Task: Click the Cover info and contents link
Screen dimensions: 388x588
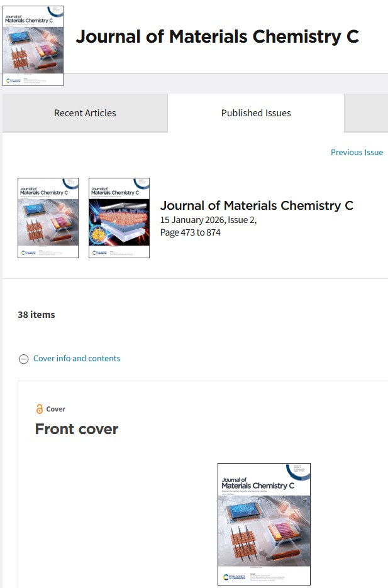Action: (x=77, y=359)
